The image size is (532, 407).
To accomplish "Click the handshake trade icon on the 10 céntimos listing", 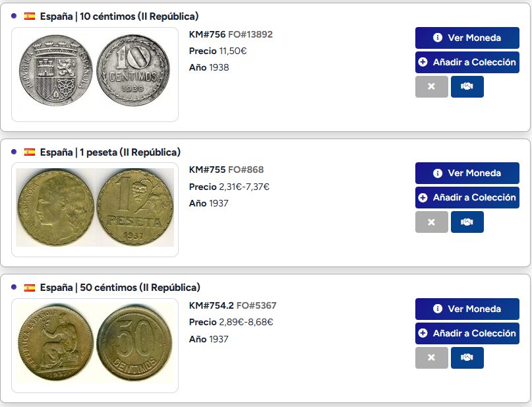I will [x=467, y=86].
